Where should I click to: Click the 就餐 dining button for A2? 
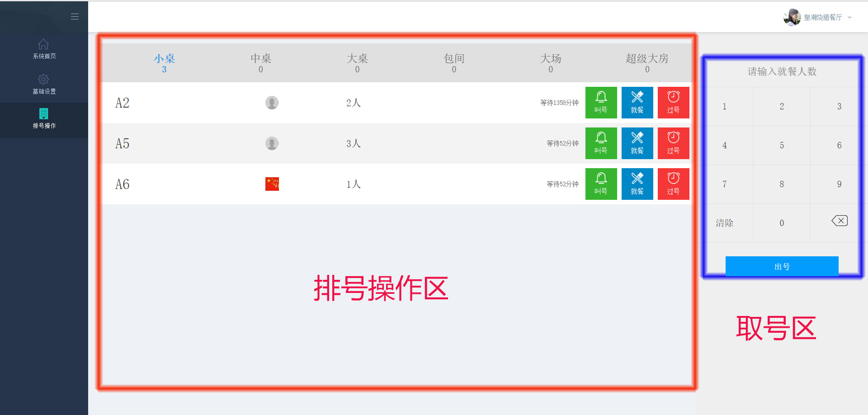click(x=637, y=103)
